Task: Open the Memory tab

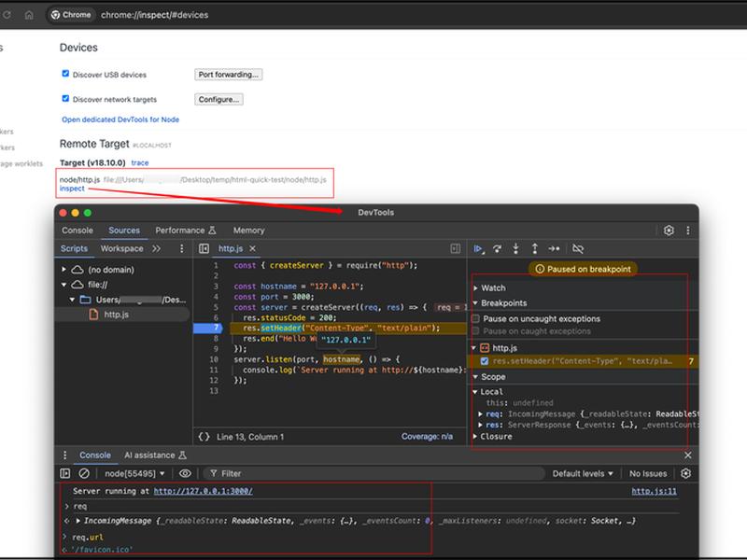Action: coord(248,231)
